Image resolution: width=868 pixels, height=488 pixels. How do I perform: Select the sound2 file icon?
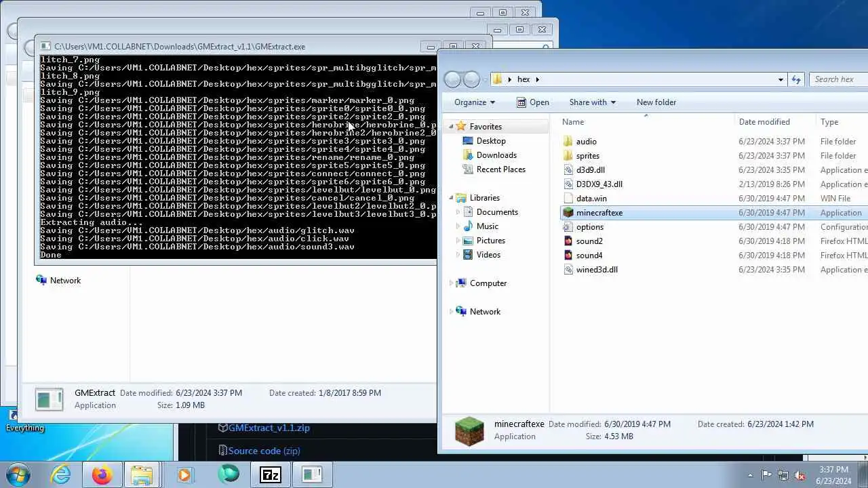pyautogui.click(x=568, y=241)
